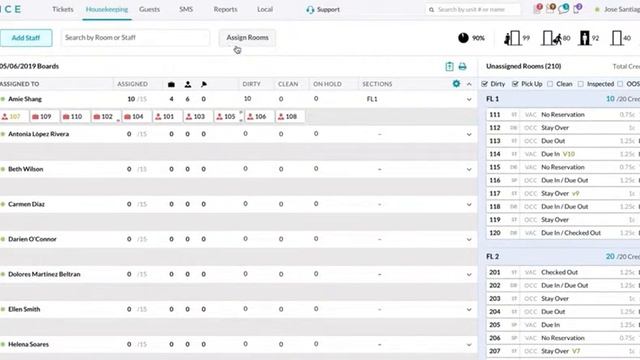Select unassigned room 111 No Reservation

(563, 115)
